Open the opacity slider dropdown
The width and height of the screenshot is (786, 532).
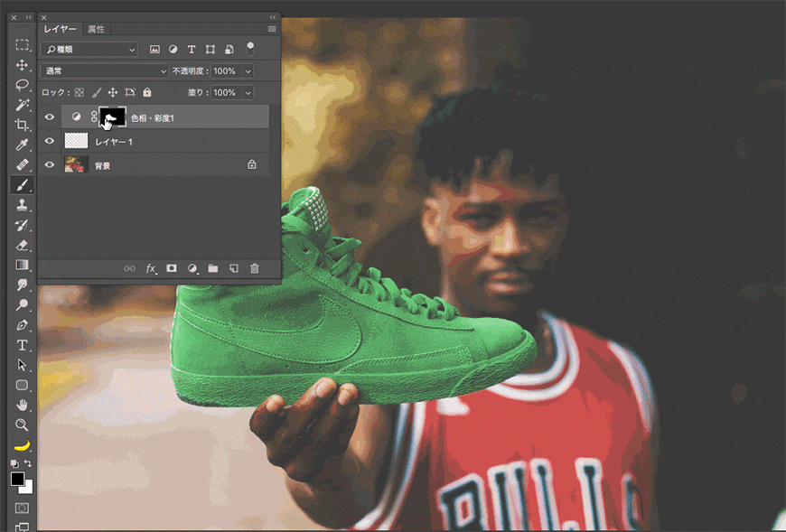pyautogui.click(x=248, y=71)
